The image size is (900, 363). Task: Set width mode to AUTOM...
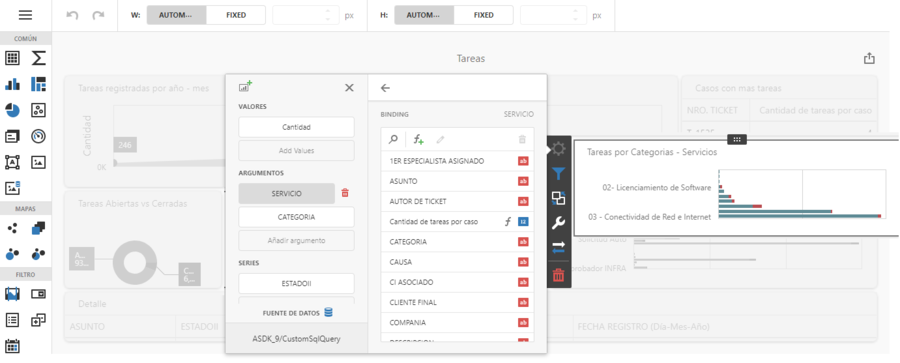click(176, 16)
